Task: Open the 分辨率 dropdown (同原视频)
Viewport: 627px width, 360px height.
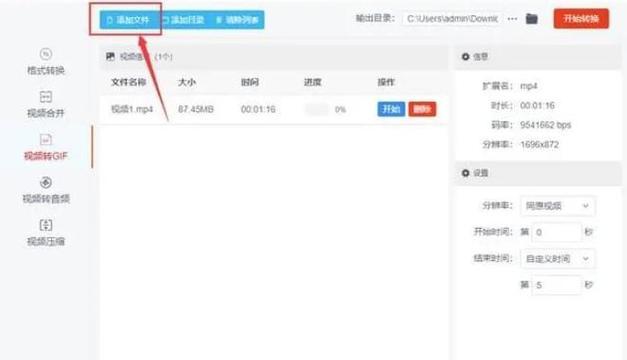Action: point(557,206)
